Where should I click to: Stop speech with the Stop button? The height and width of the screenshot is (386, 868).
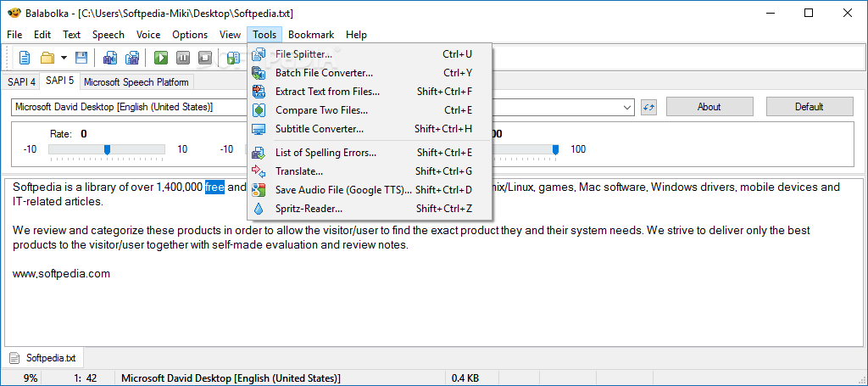tap(205, 57)
